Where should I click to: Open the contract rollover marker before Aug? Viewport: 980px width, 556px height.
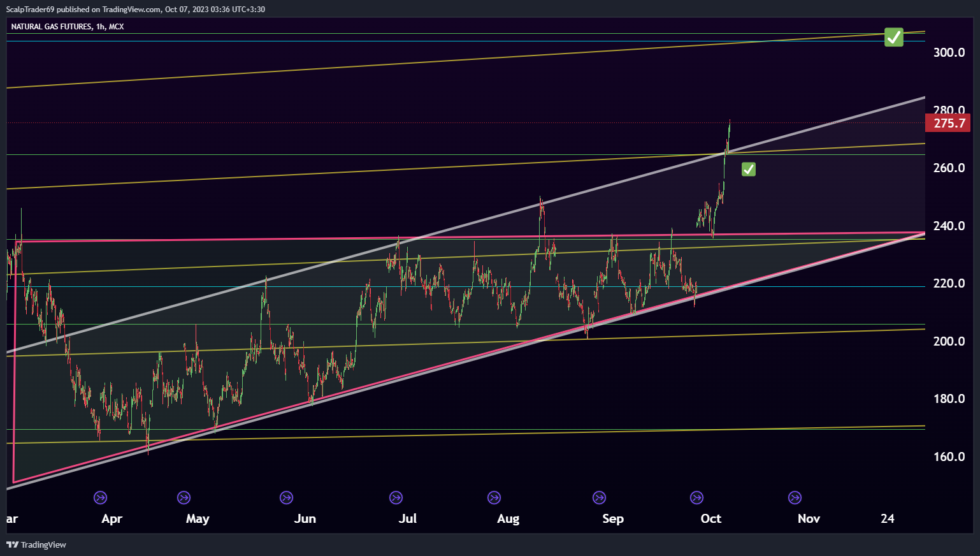[494, 497]
